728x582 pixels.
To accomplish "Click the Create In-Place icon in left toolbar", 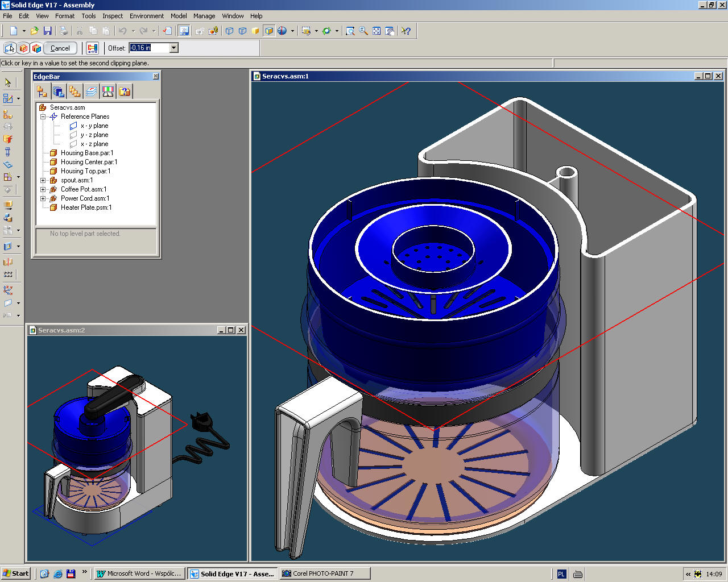I will coord(8,98).
